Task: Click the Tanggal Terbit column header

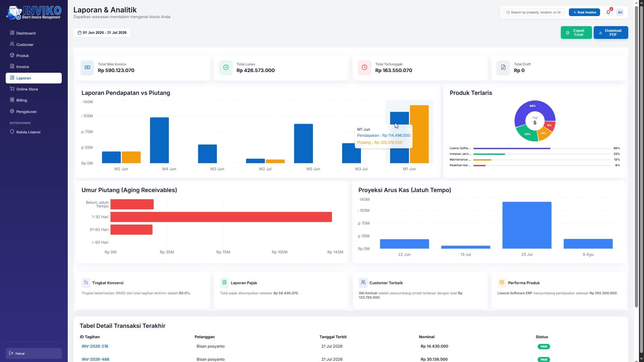Action: [333, 337]
